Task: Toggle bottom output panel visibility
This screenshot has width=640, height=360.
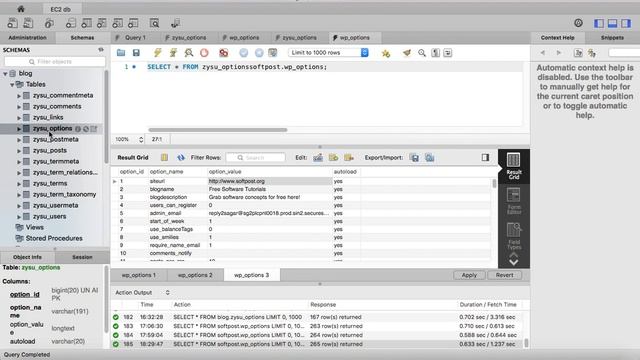Action: (612, 23)
